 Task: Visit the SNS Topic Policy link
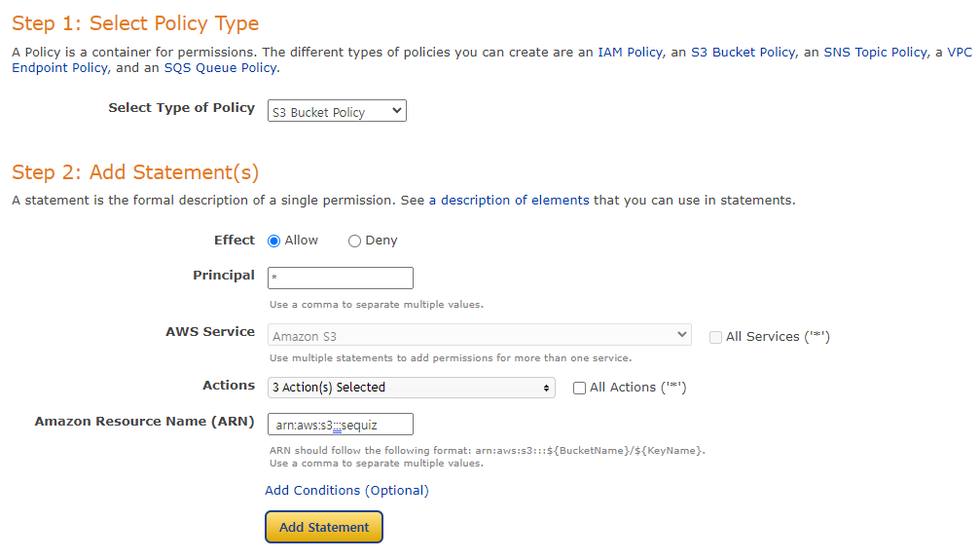coord(876,52)
